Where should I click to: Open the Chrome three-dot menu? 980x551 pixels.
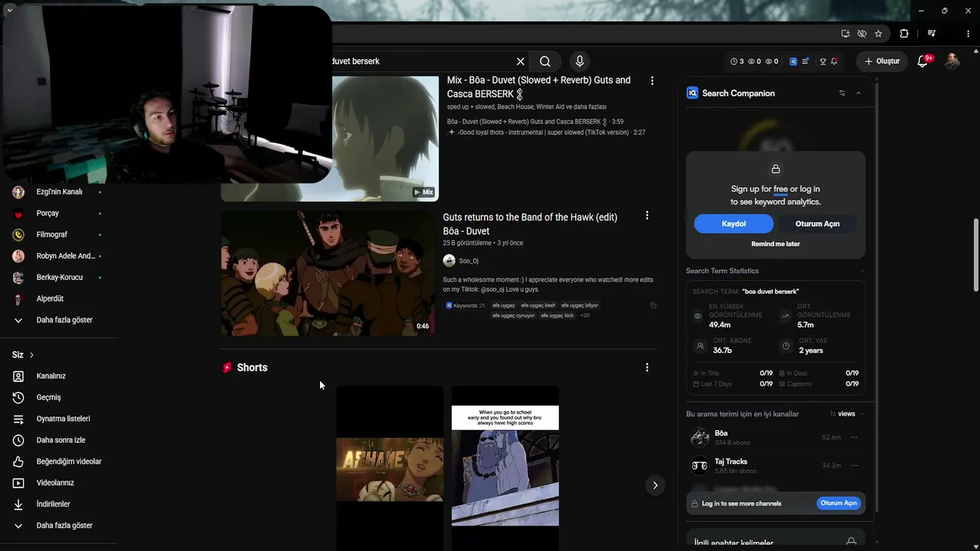point(969,34)
